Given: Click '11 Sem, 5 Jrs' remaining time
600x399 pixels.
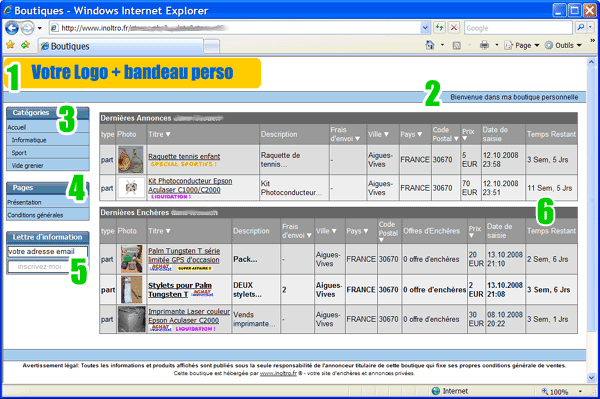Looking at the screenshot, I should point(549,188).
